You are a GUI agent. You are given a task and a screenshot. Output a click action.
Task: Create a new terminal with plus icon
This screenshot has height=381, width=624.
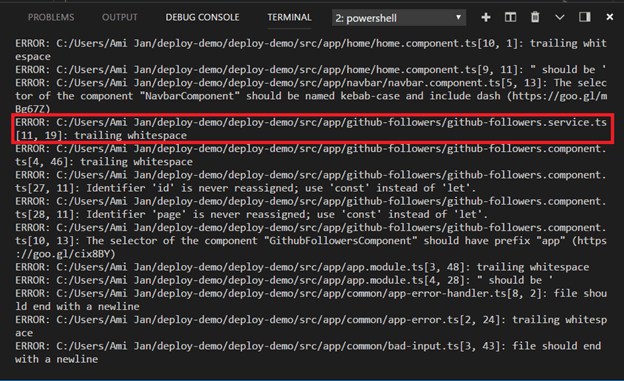[x=486, y=17]
